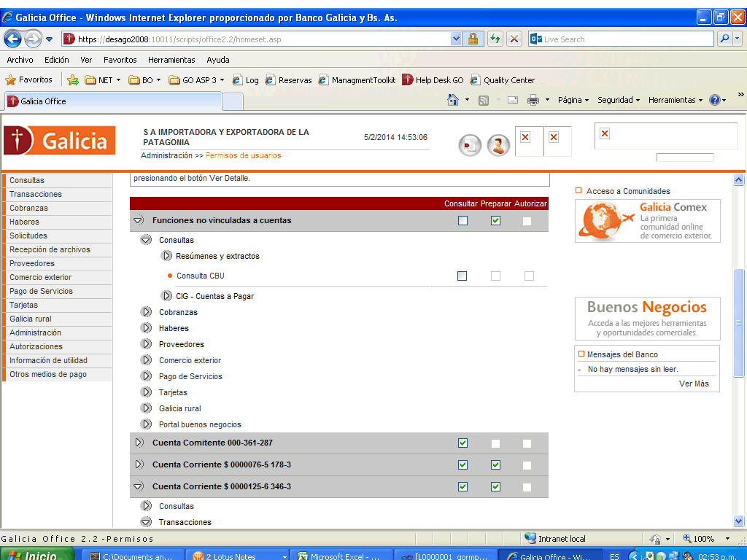Expand the Proveedores tree node
The height and width of the screenshot is (560, 747).
[x=146, y=344]
